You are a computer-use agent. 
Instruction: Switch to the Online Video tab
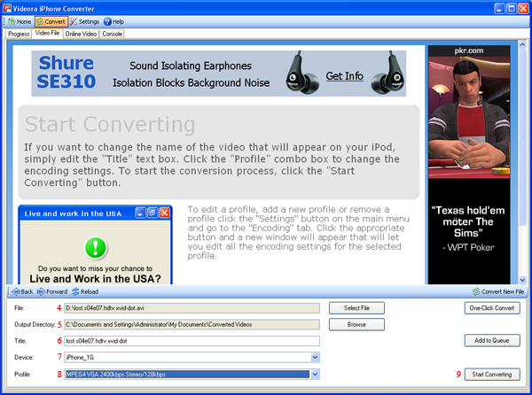coord(81,34)
